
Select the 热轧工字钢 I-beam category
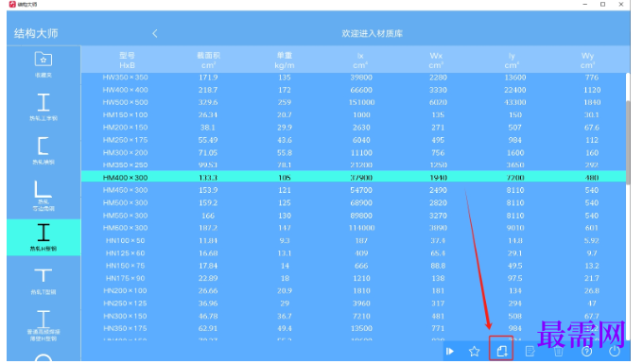(43, 107)
